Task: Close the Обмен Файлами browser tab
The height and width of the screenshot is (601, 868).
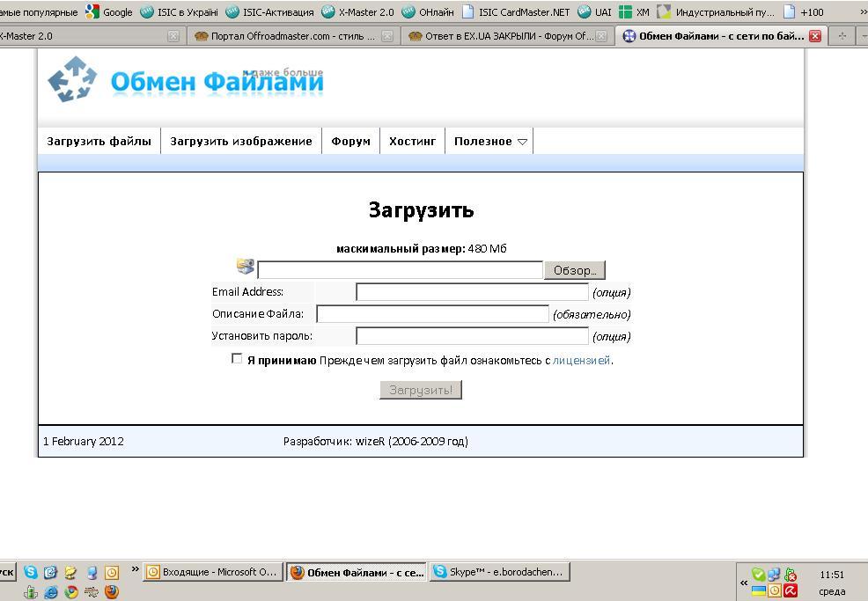Action: (814, 36)
